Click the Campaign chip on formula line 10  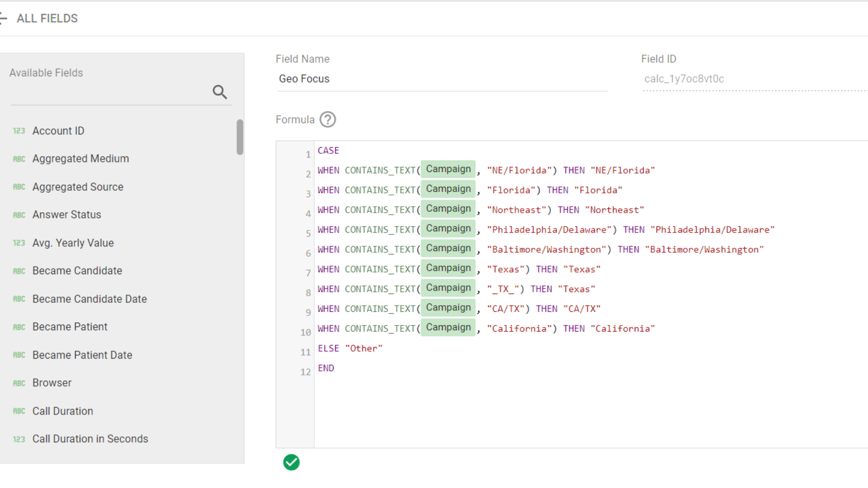tap(448, 327)
